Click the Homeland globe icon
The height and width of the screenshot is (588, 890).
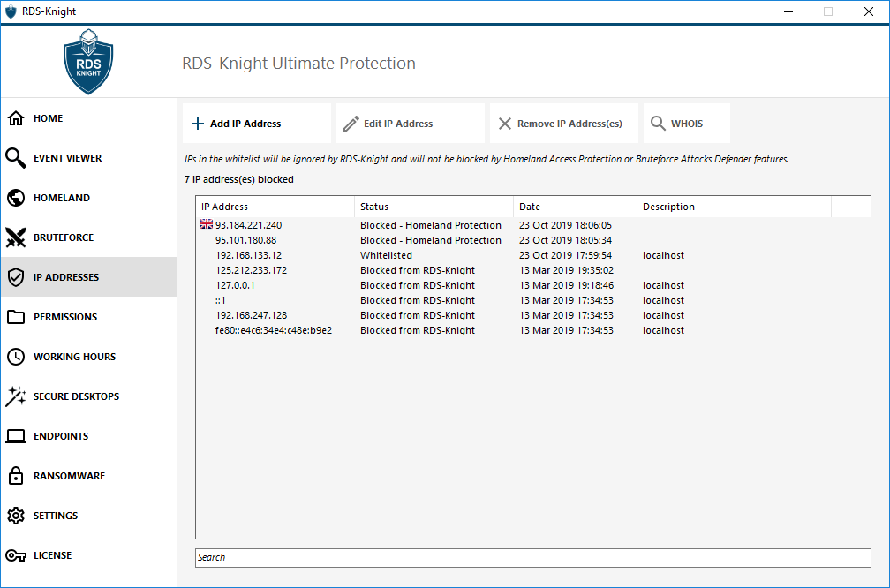[16, 198]
